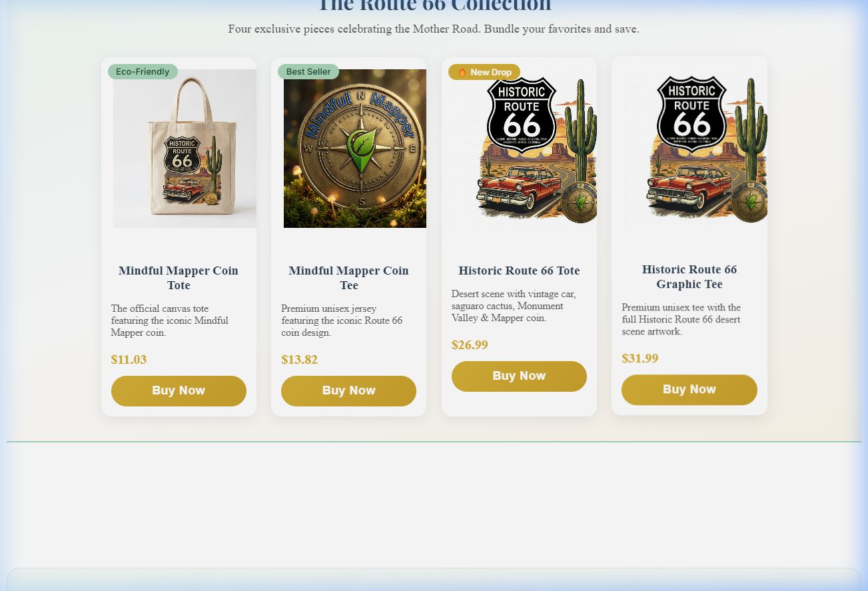The height and width of the screenshot is (591, 868).
Task: Click the Historic Route 66 Tote title
Action: point(519,271)
